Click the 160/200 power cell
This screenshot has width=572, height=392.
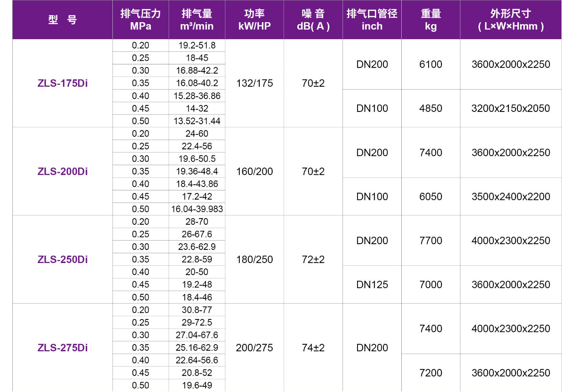click(254, 171)
